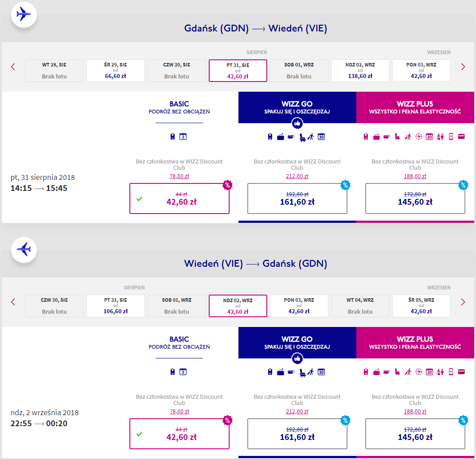Open the return 212,60 zł non-member price link
The width and height of the screenshot is (476, 459).
[297, 411]
